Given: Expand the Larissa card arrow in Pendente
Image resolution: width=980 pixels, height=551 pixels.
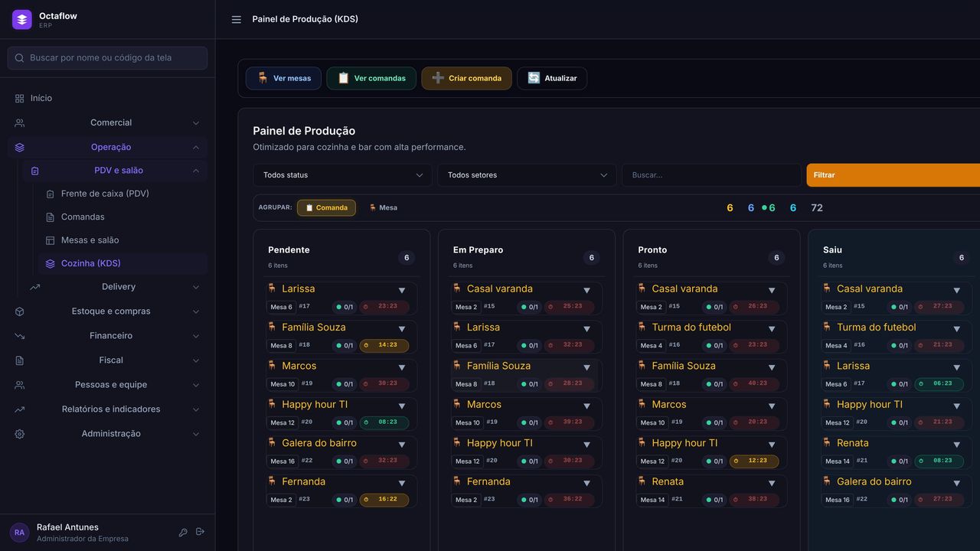Looking at the screenshot, I should pos(402,291).
